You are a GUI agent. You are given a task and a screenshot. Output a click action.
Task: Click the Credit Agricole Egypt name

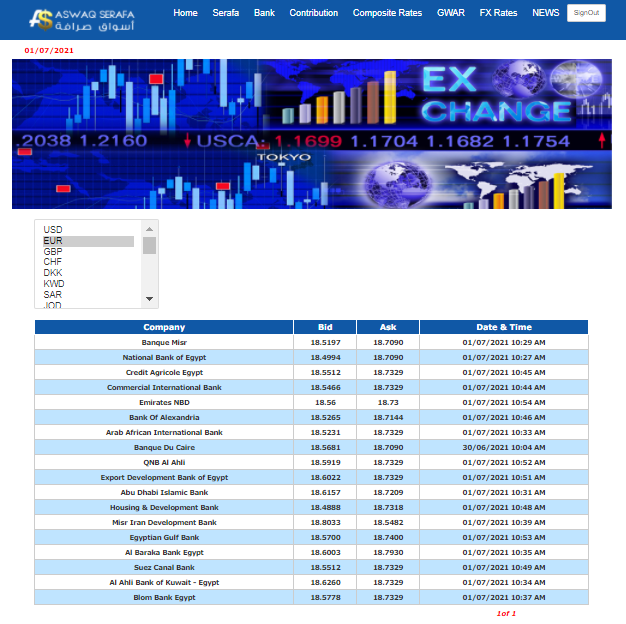pos(164,372)
